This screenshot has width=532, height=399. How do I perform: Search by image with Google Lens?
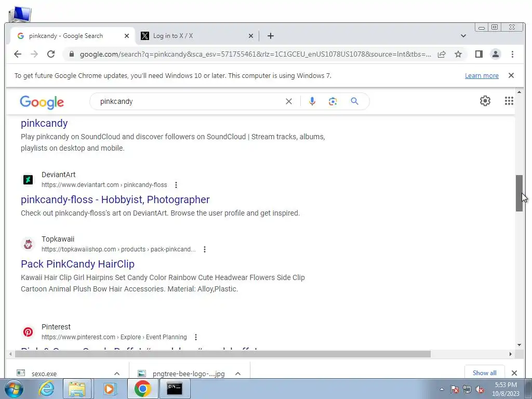[x=333, y=101]
